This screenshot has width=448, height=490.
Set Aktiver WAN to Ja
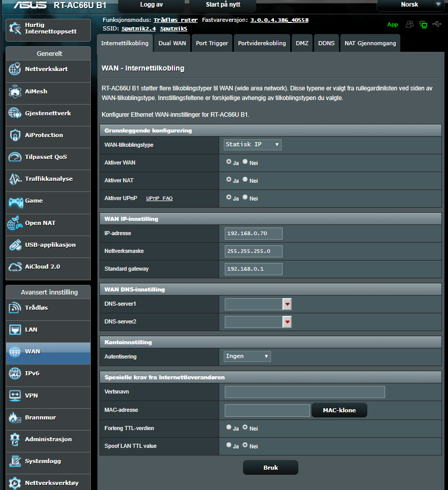[229, 162]
